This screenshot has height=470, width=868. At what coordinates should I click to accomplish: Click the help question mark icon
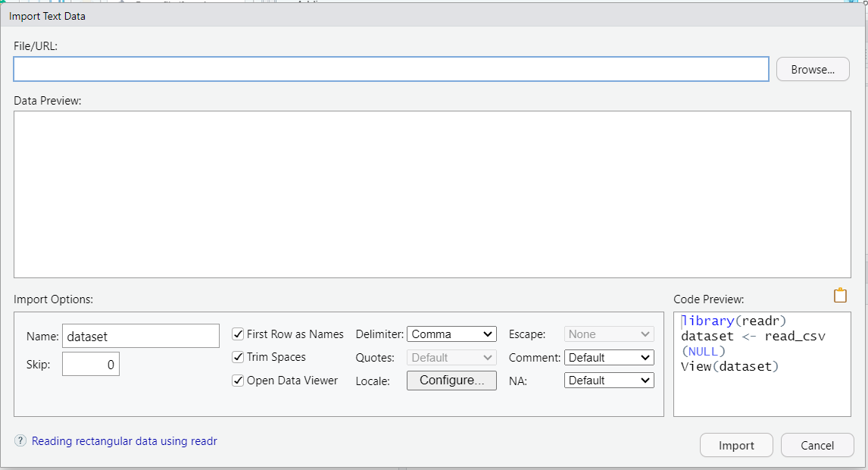point(20,441)
